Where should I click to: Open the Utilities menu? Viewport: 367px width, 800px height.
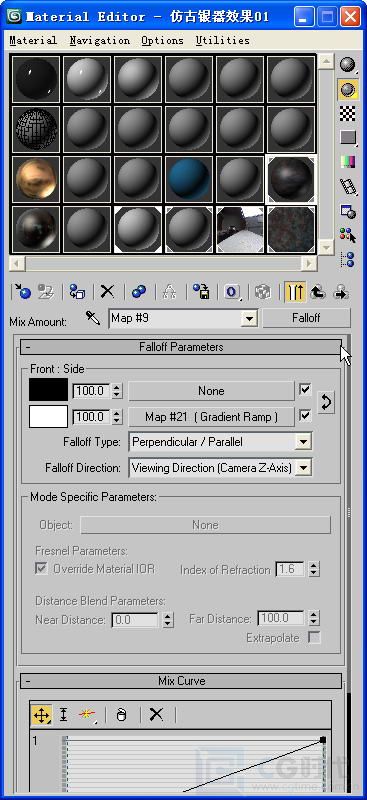[223, 40]
